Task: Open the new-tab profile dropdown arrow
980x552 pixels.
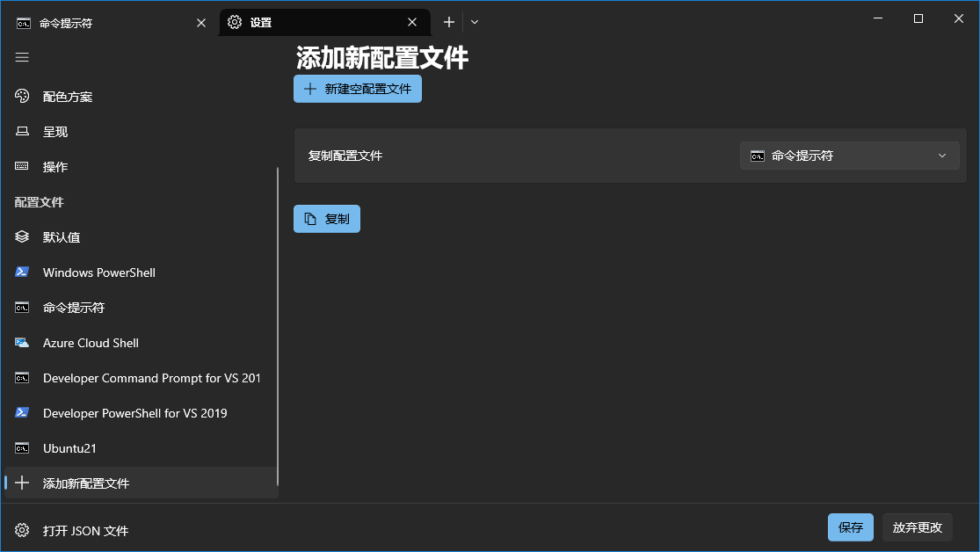Action: 475,22
